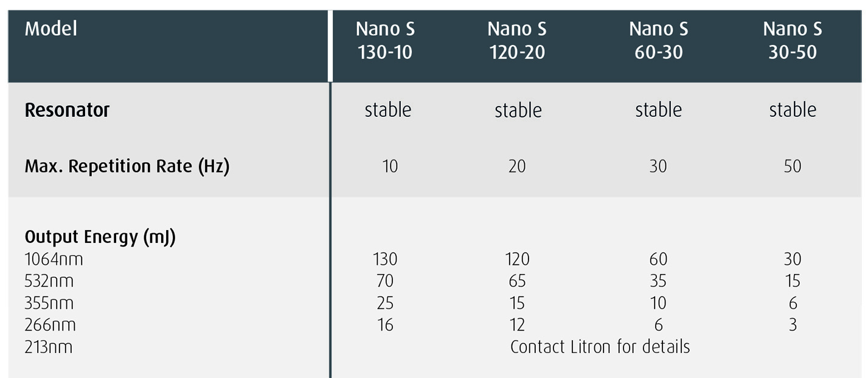
Task: Select the Nano S 30-50 column header
Action: pyautogui.click(x=793, y=41)
